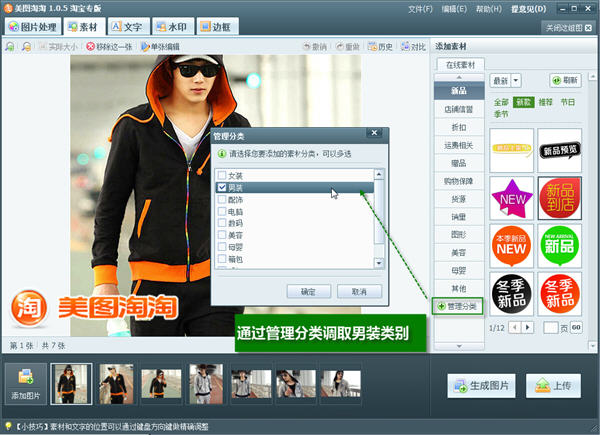Select the 折扣 category in the sidebar
Viewport: 600px width, 435px height.
point(459,127)
